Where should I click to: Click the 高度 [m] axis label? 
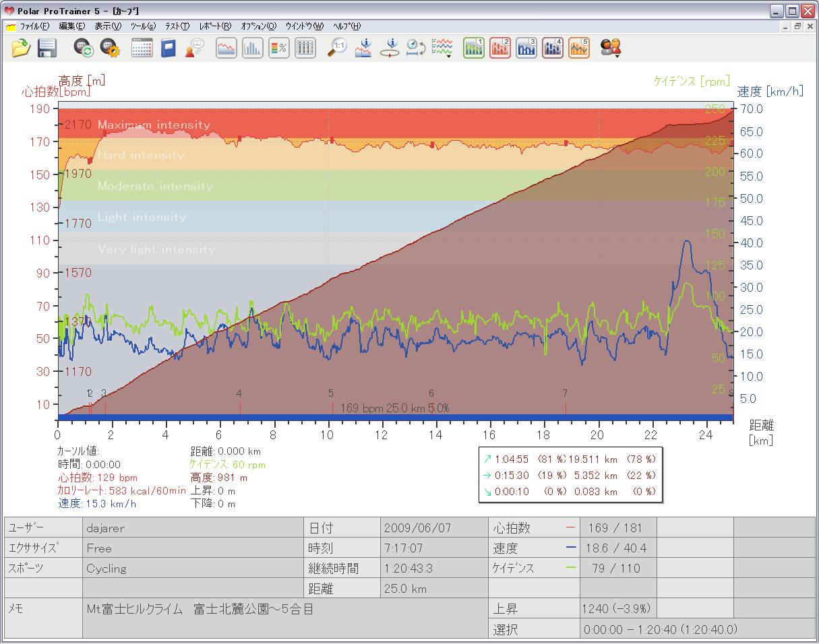click(x=82, y=80)
